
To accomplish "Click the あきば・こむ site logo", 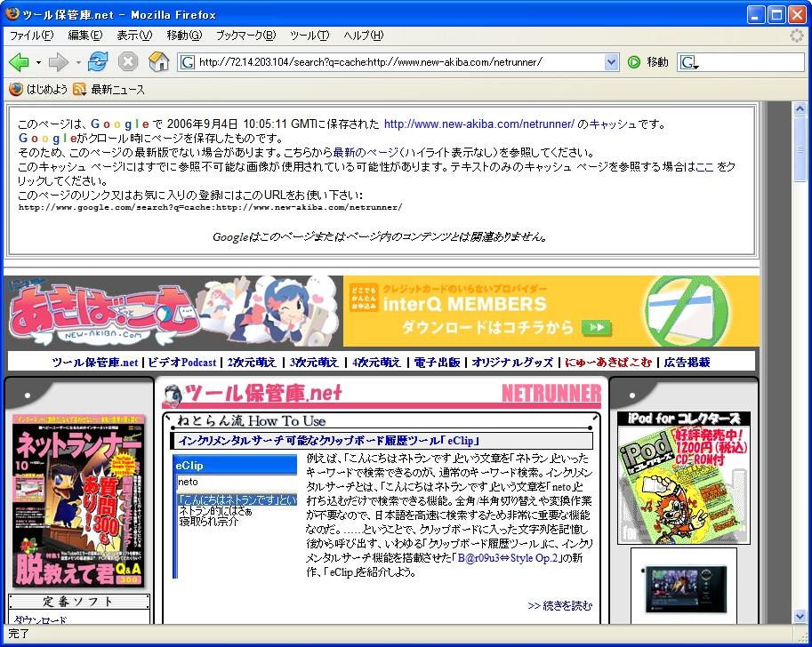I will click(x=103, y=312).
